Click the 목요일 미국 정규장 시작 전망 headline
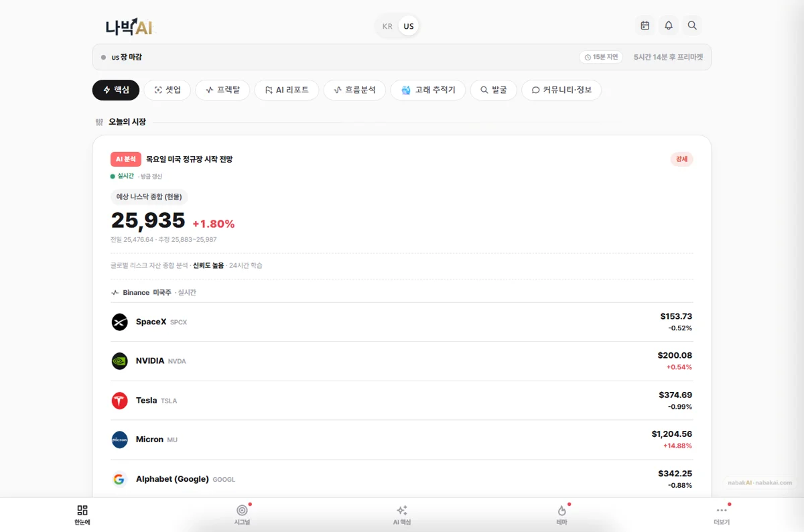This screenshot has width=804, height=532. pos(190,159)
